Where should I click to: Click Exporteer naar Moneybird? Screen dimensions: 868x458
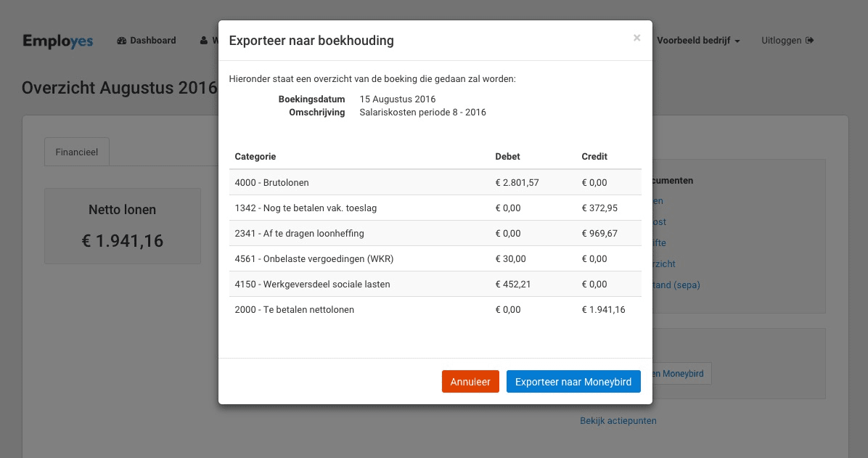573,381
